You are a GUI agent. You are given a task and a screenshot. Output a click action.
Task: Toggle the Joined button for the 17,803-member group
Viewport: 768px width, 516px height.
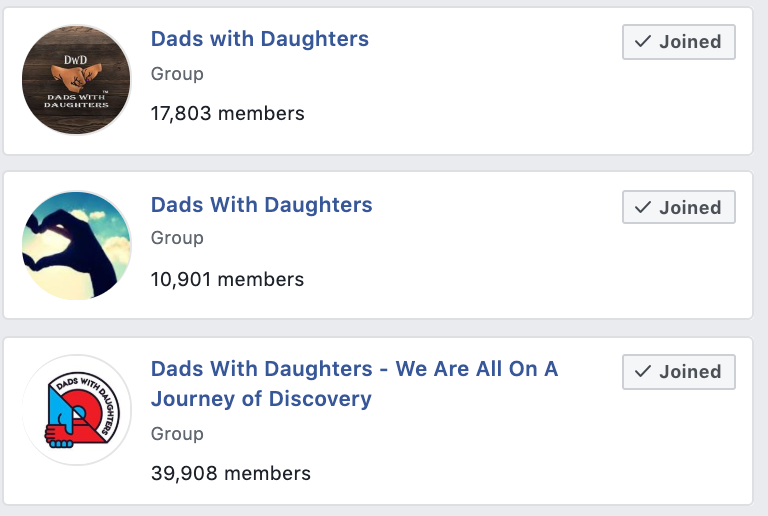tap(679, 42)
